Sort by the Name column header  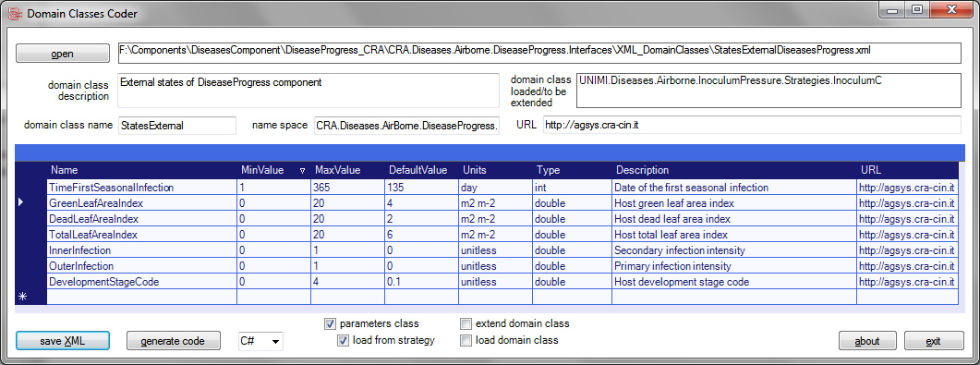141,170
